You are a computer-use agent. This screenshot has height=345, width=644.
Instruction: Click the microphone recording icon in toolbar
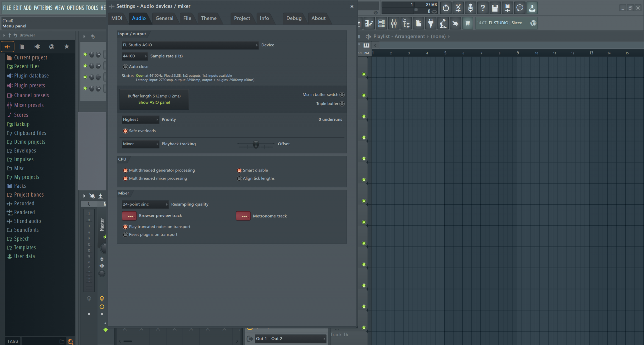point(470,8)
